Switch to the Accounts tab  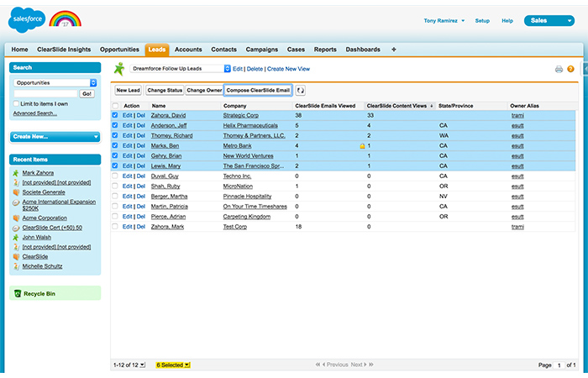[x=188, y=50]
